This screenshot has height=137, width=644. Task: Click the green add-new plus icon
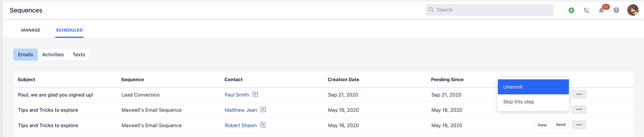tap(571, 10)
